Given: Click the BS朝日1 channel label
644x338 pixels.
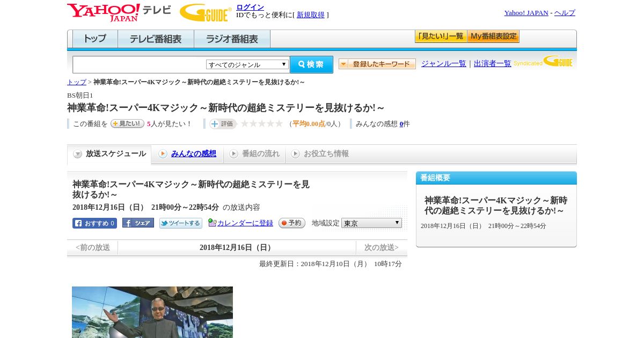Looking at the screenshot, I should click(x=80, y=95).
